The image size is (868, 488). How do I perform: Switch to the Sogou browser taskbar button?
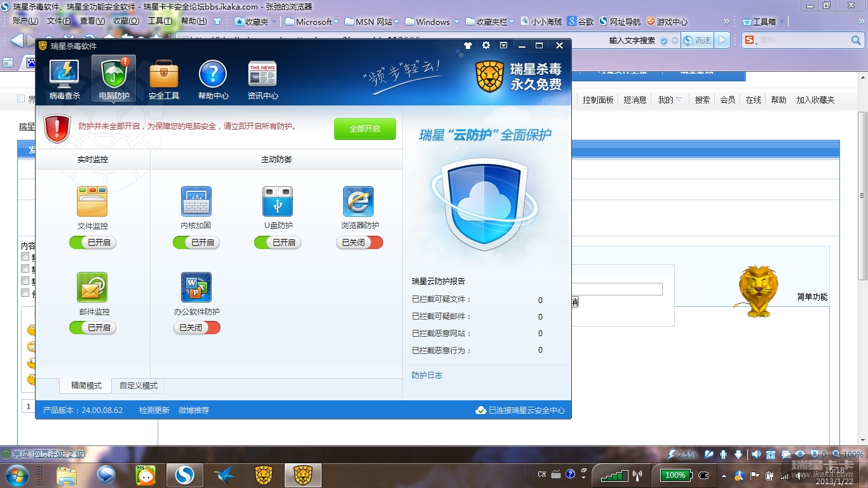click(x=185, y=475)
